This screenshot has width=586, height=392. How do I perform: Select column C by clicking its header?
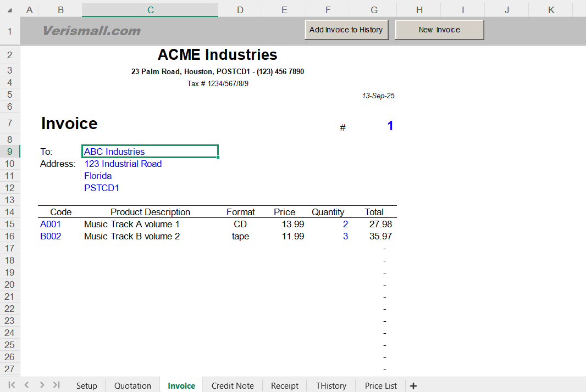150,9
